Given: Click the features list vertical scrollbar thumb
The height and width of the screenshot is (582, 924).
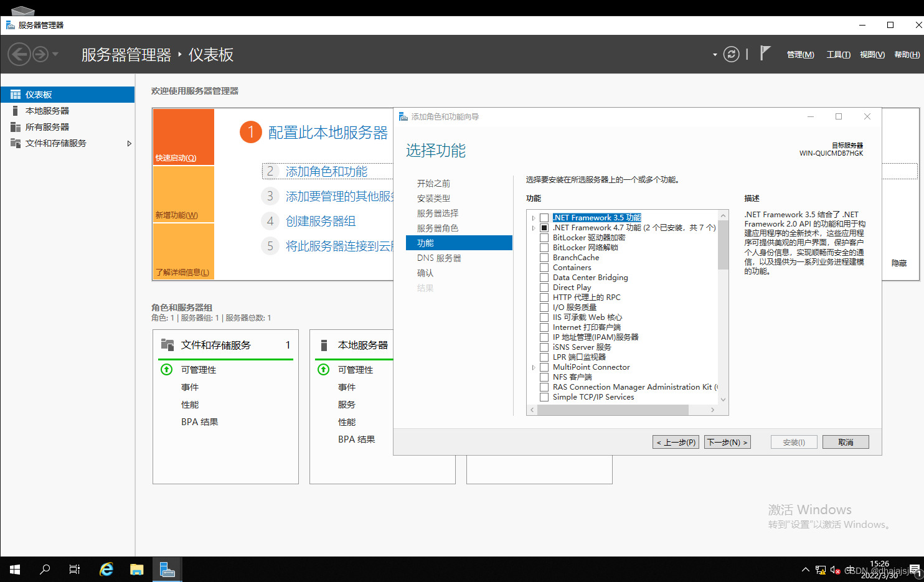Looking at the screenshot, I should point(723,245).
